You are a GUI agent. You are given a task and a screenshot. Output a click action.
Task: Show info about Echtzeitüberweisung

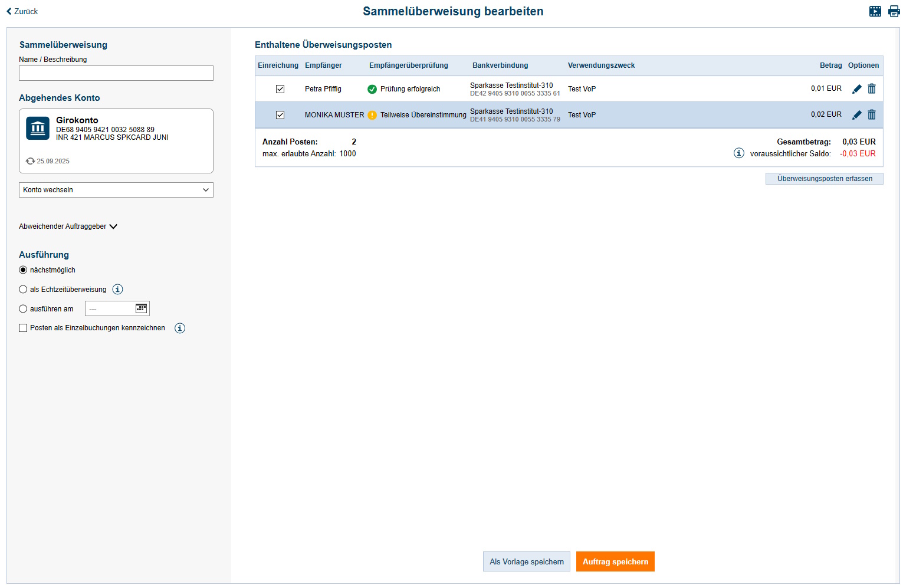(x=118, y=290)
